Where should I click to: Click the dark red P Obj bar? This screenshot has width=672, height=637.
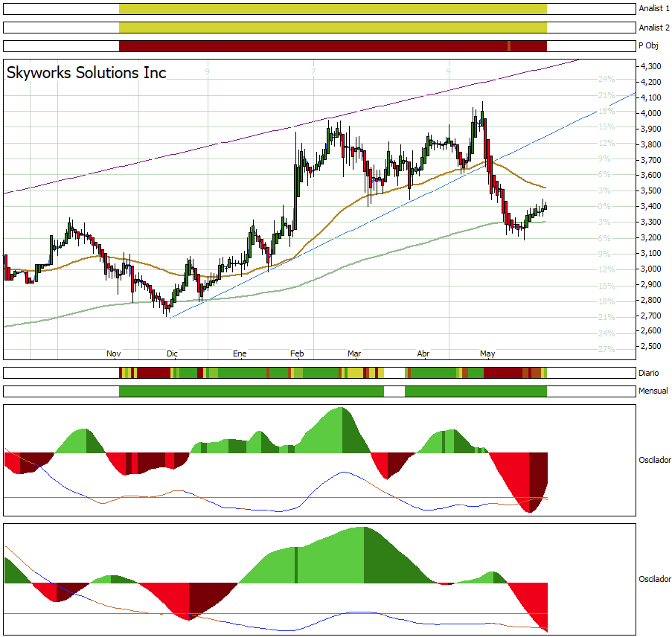(x=333, y=46)
